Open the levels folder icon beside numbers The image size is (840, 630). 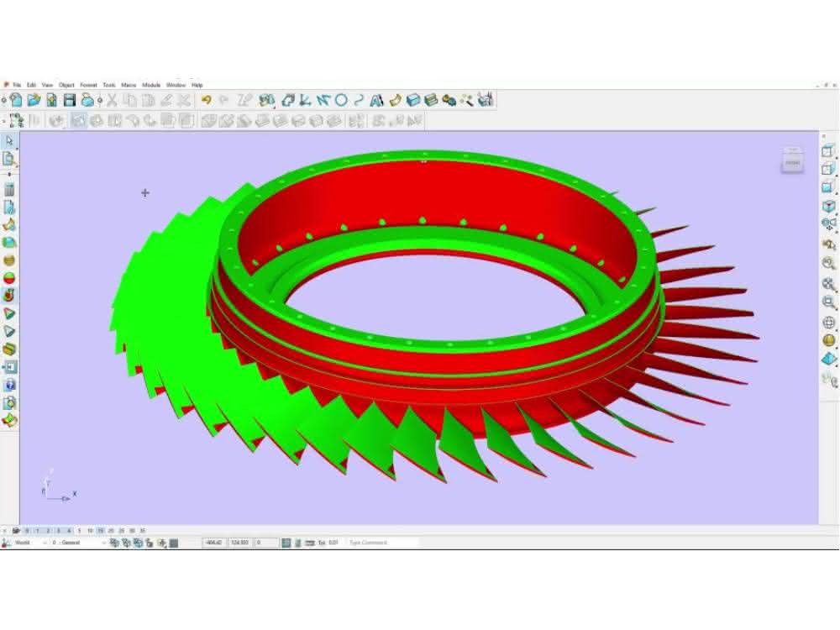tap(16, 531)
